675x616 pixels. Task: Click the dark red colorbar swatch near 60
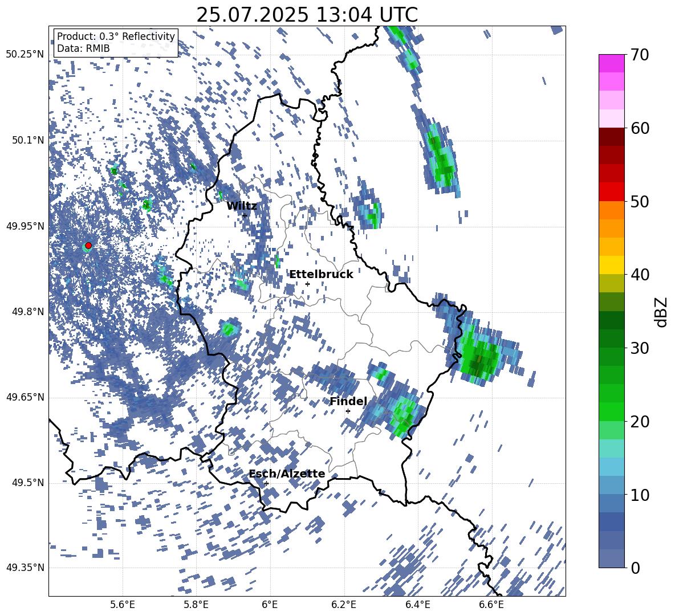point(611,137)
